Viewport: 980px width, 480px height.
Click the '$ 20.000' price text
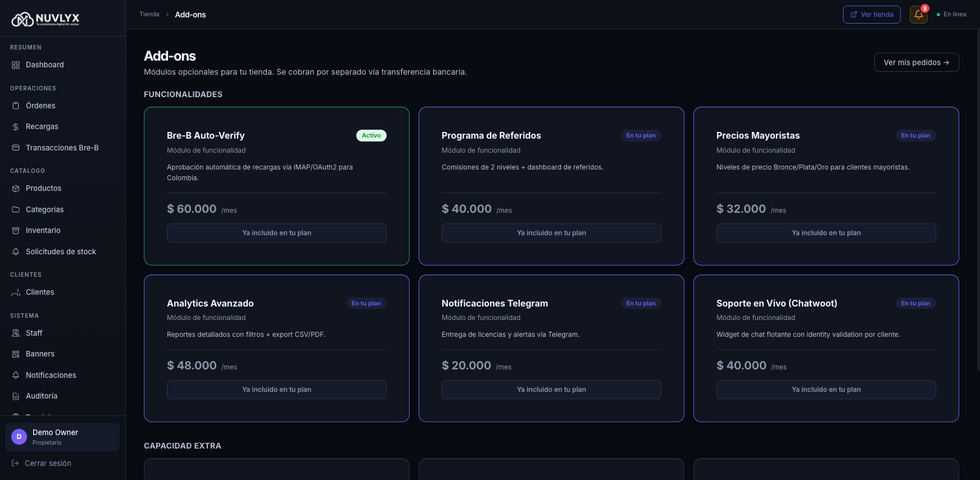click(466, 365)
